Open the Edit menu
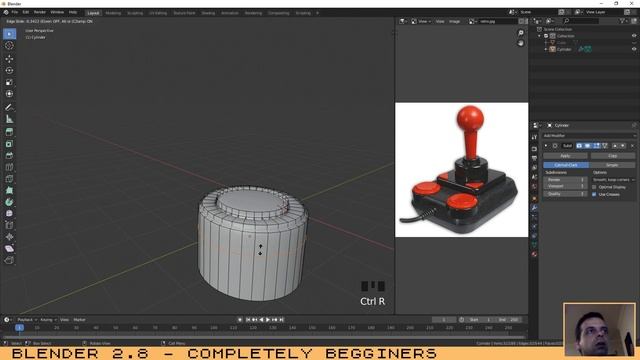The height and width of the screenshot is (360, 640). pos(26,13)
